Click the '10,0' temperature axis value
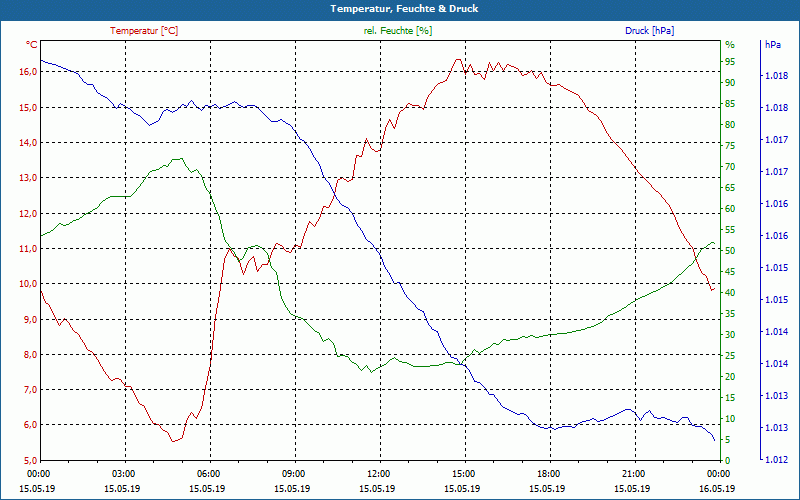This screenshot has width=800, height=500. click(28, 284)
